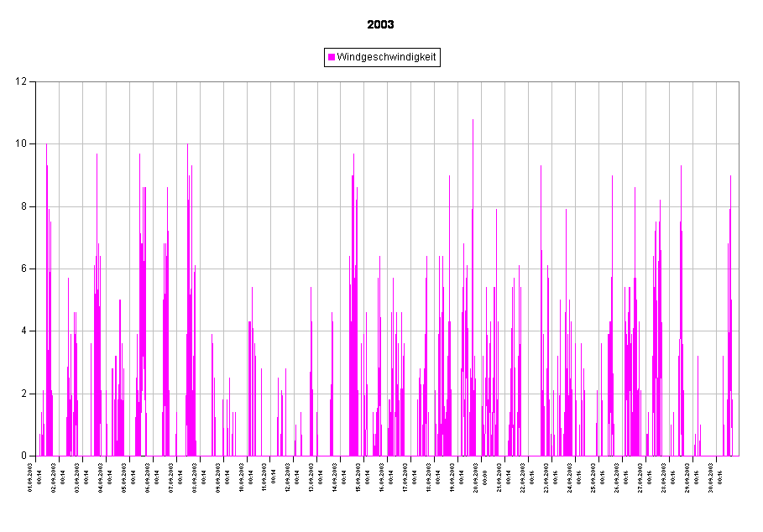
Task: Click the top border of the plot area
Action: [x=386, y=81]
